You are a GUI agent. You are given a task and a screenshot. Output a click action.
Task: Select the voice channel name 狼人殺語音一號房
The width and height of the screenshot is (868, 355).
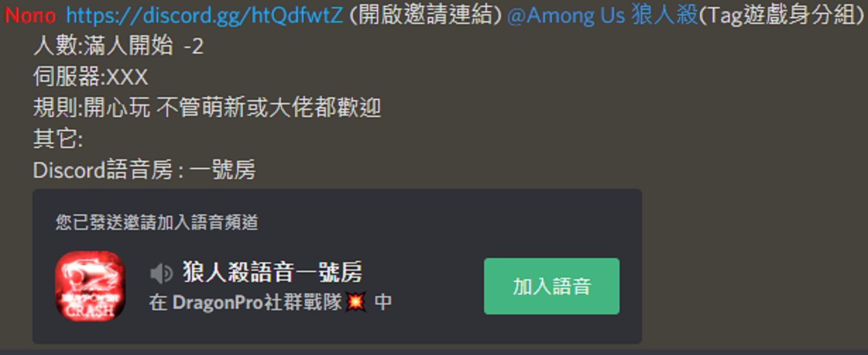273,272
